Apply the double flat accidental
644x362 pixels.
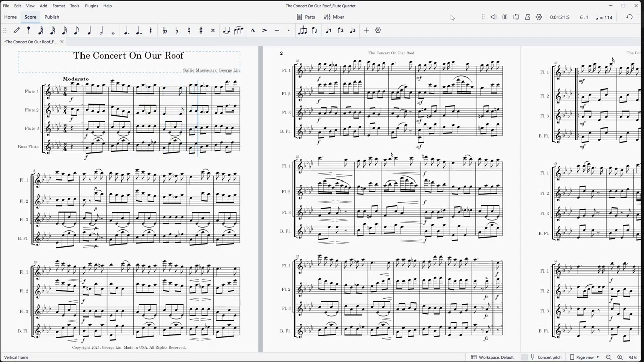[164, 30]
